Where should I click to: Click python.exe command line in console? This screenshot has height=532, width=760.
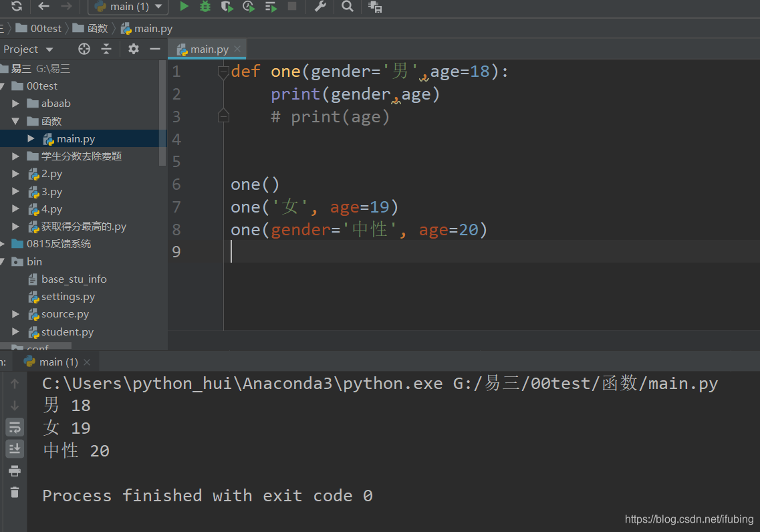380,383
